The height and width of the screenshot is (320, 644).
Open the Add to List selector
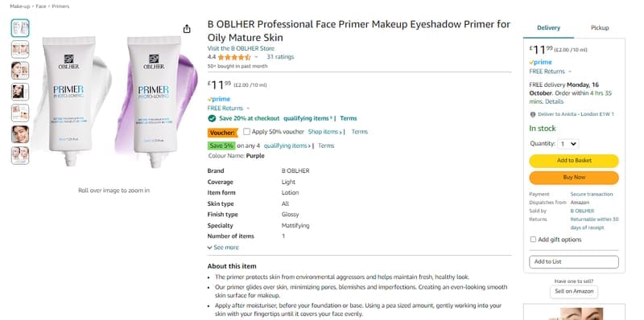574,262
